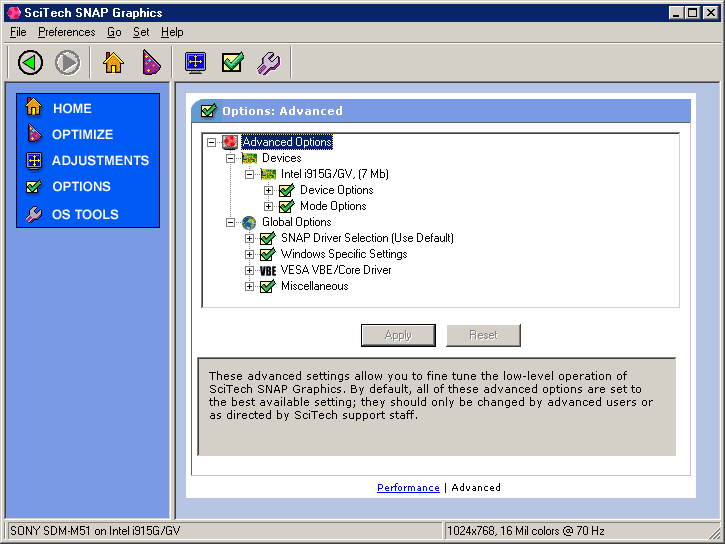Go to HOME in the sidebar
Viewport: 725px width, 544px height.
[x=72, y=108]
